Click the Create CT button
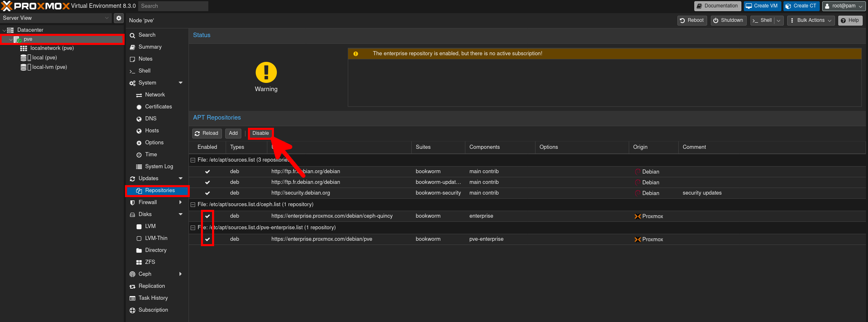 coord(801,6)
